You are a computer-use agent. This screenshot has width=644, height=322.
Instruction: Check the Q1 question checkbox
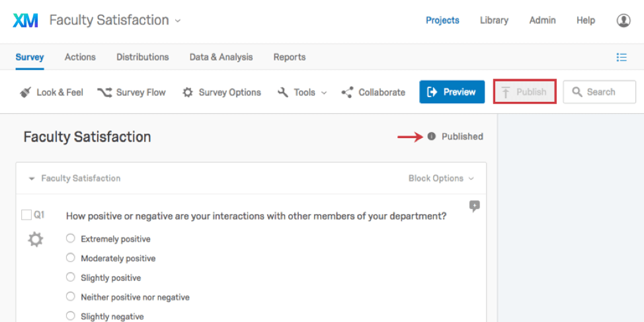26,215
